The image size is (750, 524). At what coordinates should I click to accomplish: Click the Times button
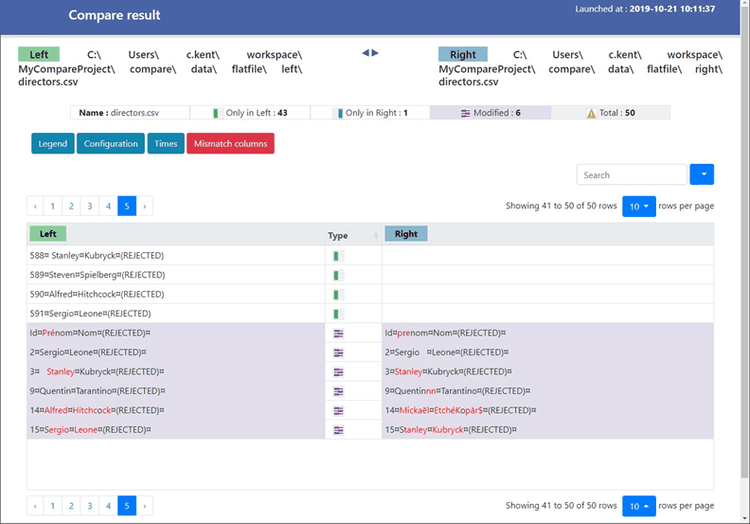click(x=165, y=143)
